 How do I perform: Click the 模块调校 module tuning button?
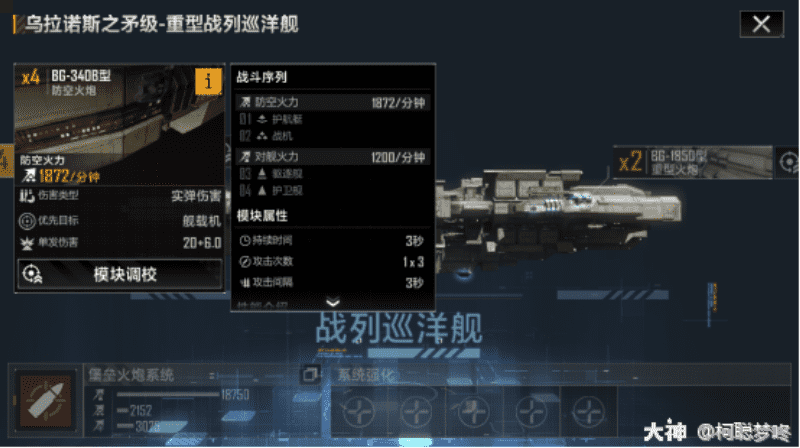pyautogui.click(x=120, y=275)
